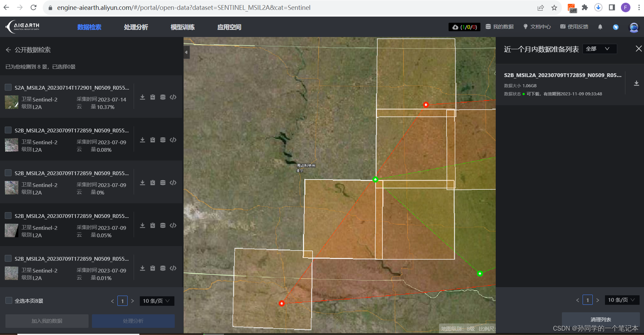This screenshot has width=644, height=335.
Task: Toggle 全选本页8景 select-all checkbox
Action: (9, 300)
